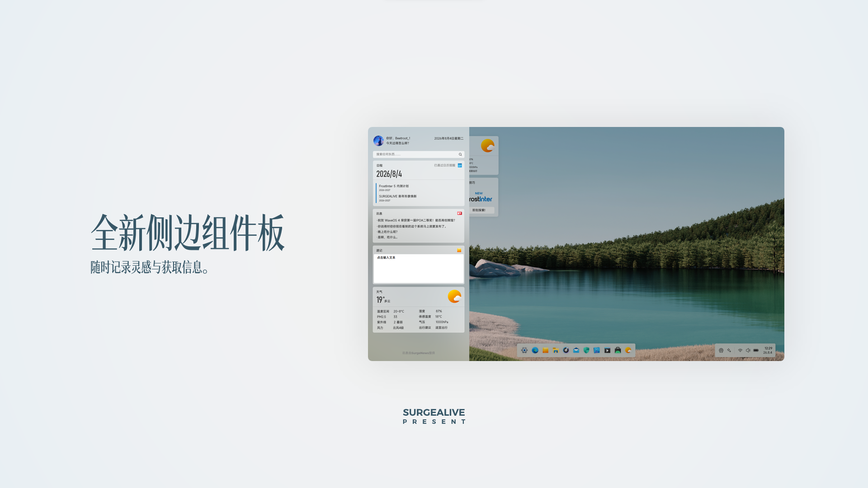Click the 2026/8/4 schedule date heading
Screen dimensions: 868x488
click(389, 174)
